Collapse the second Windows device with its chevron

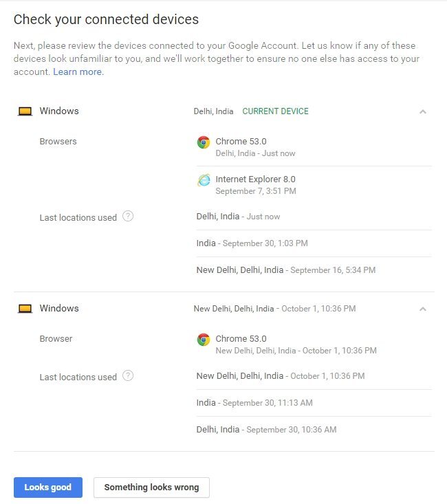coord(423,309)
